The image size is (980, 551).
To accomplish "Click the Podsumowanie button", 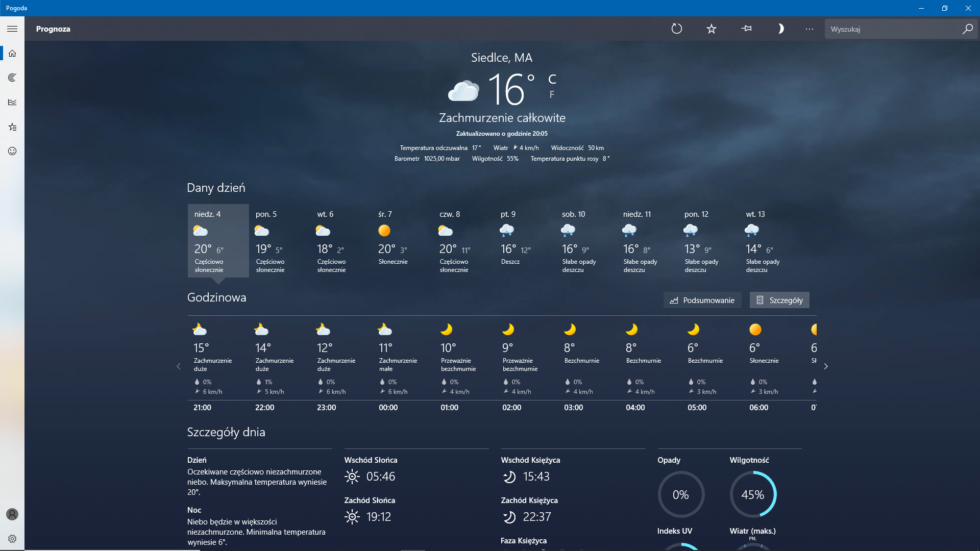I will [x=702, y=300].
